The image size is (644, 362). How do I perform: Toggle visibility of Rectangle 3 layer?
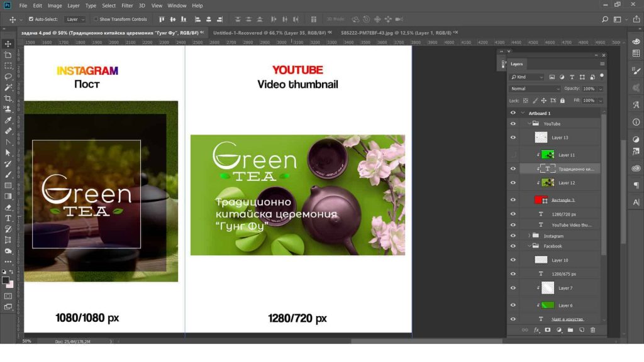click(x=513, y=200)
